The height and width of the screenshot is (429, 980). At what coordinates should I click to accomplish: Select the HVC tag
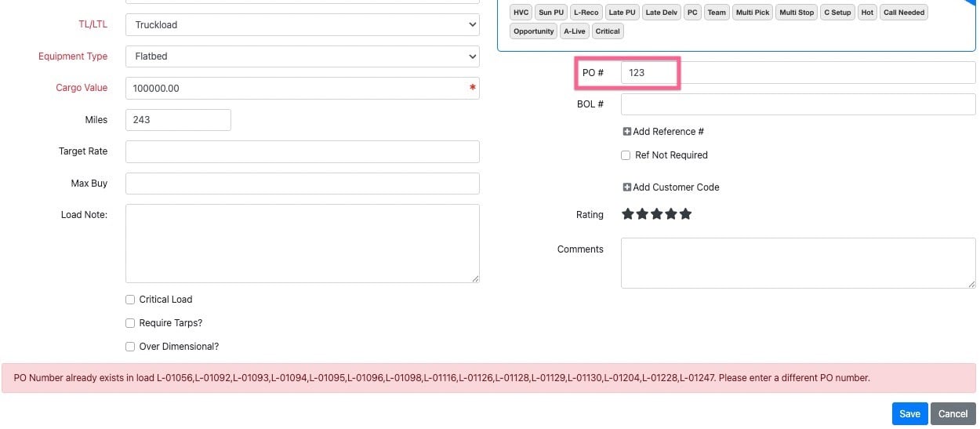[x=521, y=13]
